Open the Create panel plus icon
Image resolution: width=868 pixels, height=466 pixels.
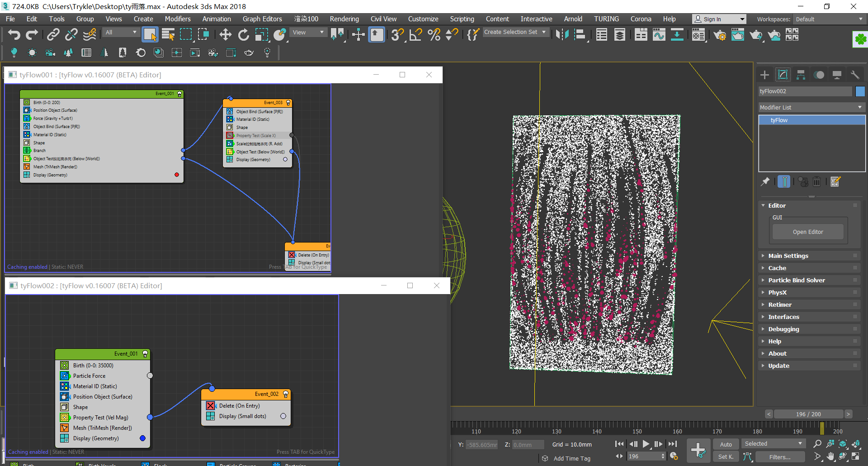coord(764,75)
